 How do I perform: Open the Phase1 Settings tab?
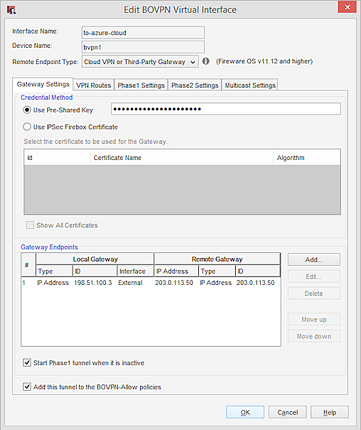[141, 85]
